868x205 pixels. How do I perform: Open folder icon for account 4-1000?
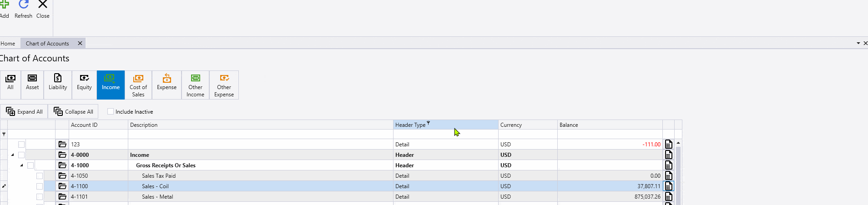(62, 165)
